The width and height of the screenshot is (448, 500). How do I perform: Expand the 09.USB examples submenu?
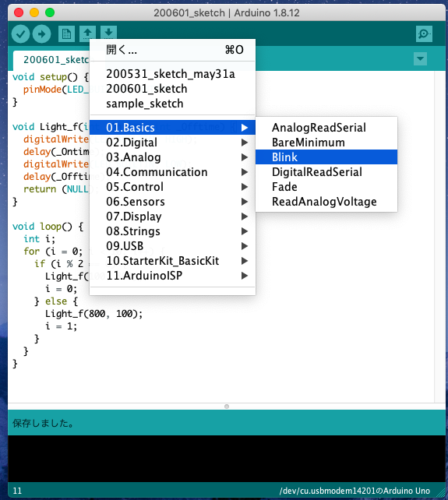point(172,246)
